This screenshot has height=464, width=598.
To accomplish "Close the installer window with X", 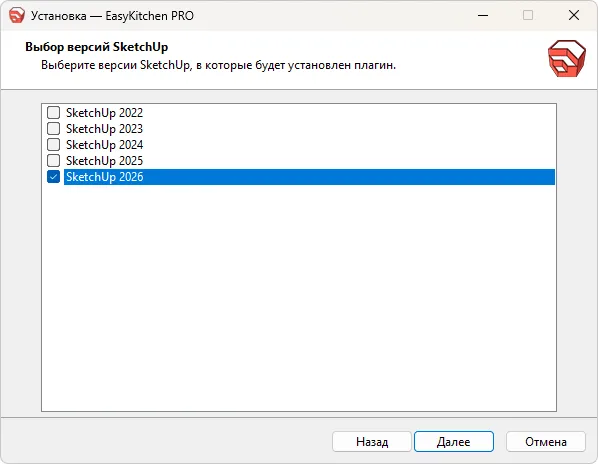I will click(x=574, y=16).
